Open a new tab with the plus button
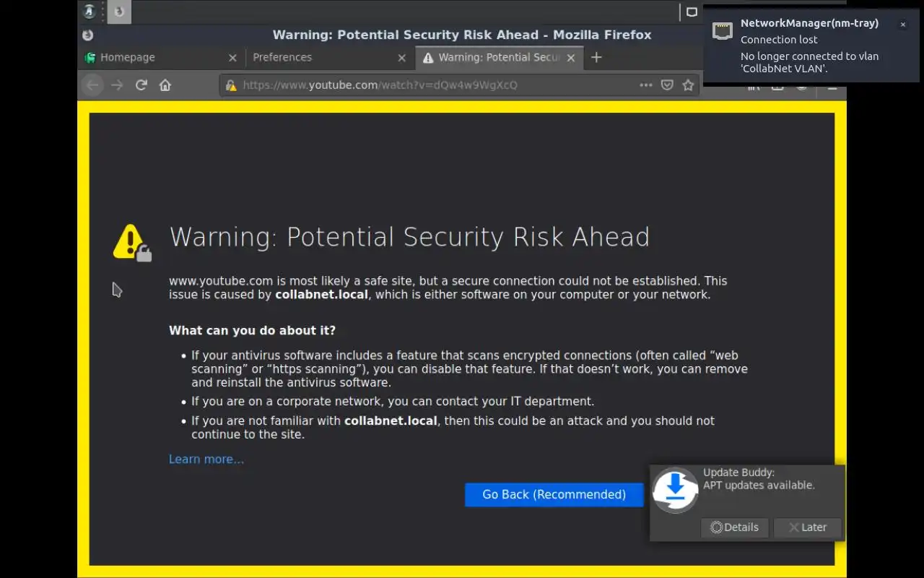This screenshot has height=578, width=924. tap(596, 58)
